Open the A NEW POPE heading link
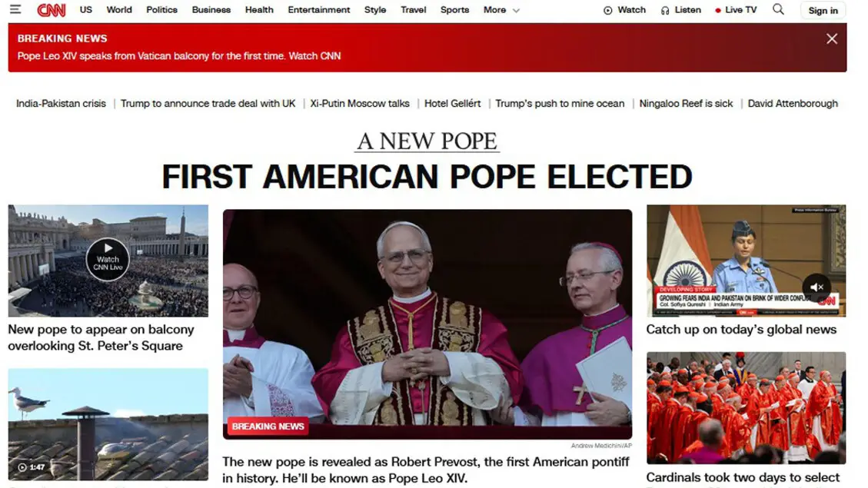Image resolution: width=868 pixels, height=488 pixels. pyautogui.click(x=427, y=141)
